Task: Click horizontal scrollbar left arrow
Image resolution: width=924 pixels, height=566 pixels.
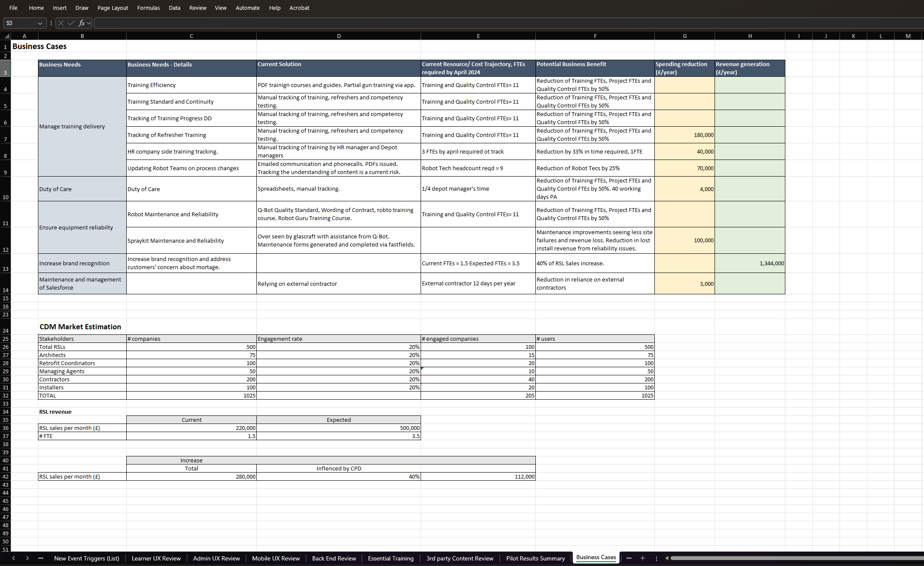Action: 667,558
